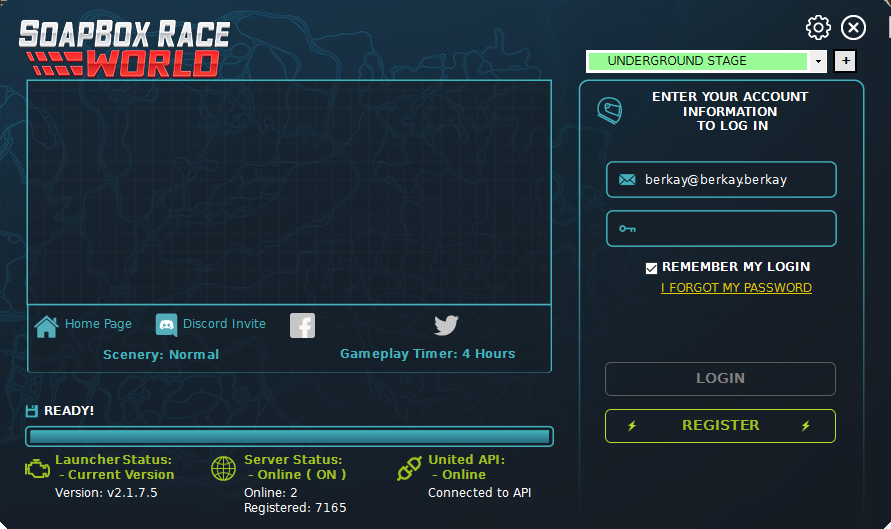Click the LOGIN button
This screenshot has width=891, height=529.
pyautogui.click(x=721, y=378)
